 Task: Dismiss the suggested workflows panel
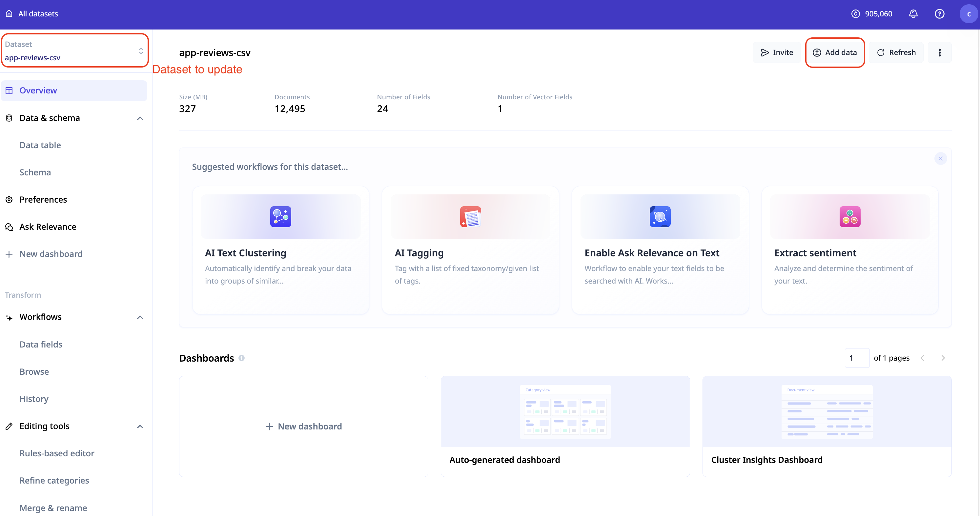tap(940, 158)
